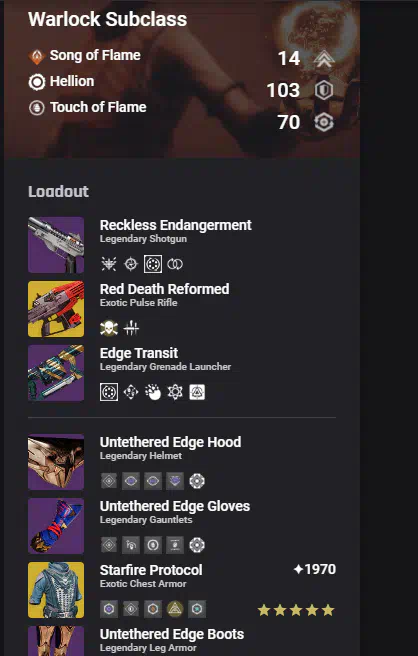The width and height of the screenshot is (418, 656).
Task: Click the mobility stat icon beside 14
Action: point(324,59)
